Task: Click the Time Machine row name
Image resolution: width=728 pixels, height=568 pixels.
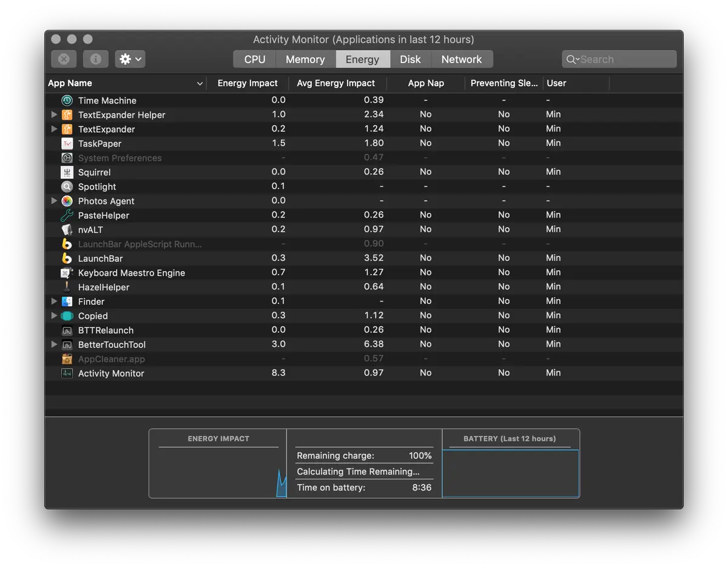Action: [x=107, y=101]
